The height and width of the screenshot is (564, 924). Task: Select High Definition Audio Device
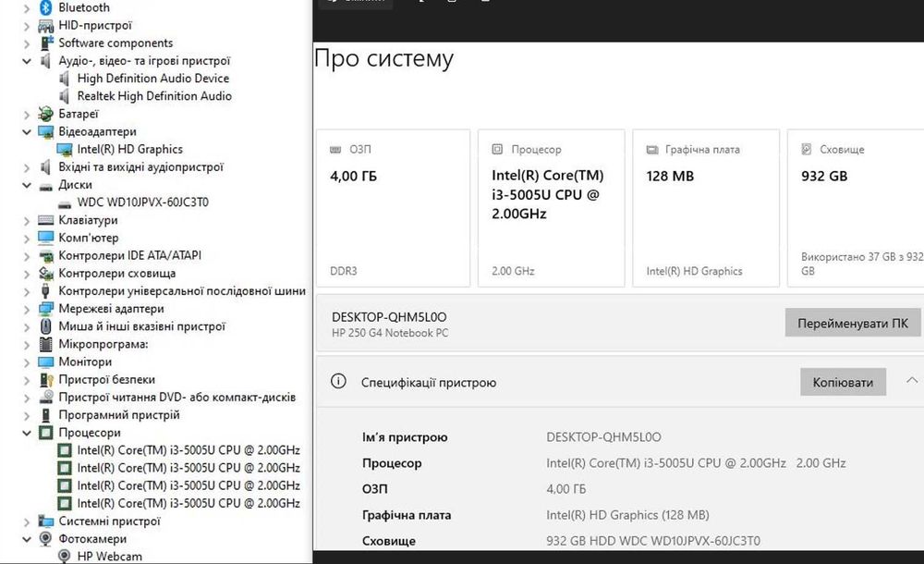pyautogui.click(x=153, y=79)
